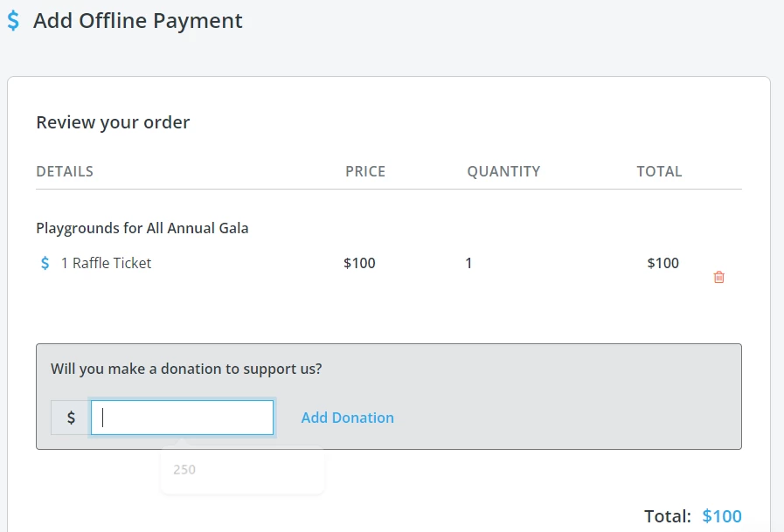784x532 pixels.
Task: Open the $100 total amount link
Action: coord(722,516)
